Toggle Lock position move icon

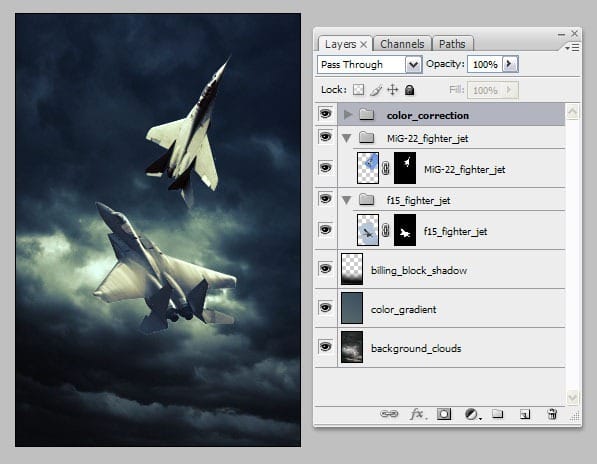click(x=393, y=90)
